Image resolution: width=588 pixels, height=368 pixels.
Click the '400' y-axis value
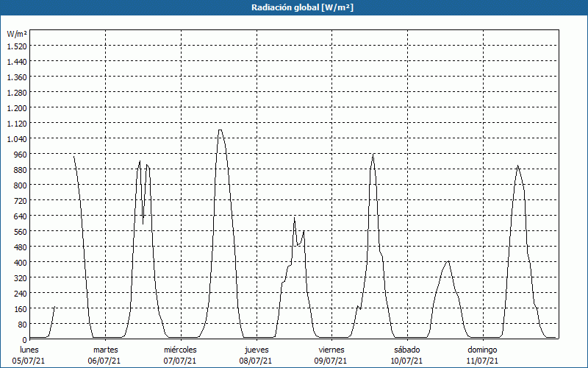(x=20, y=263)
